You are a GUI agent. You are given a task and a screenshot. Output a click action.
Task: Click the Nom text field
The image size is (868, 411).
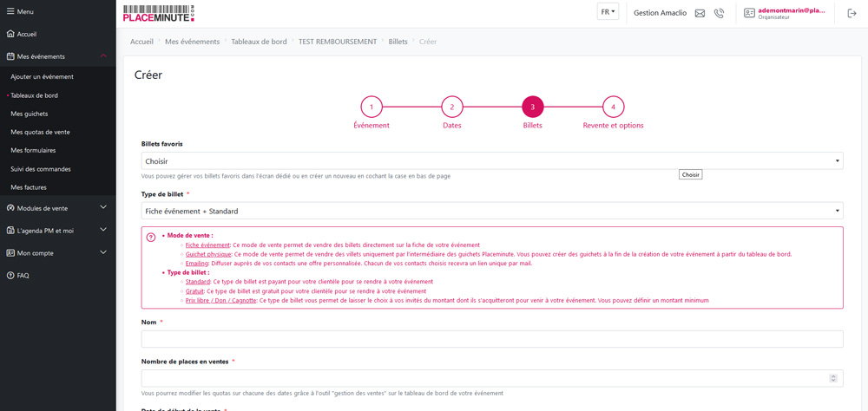click(x=491, y=338)
